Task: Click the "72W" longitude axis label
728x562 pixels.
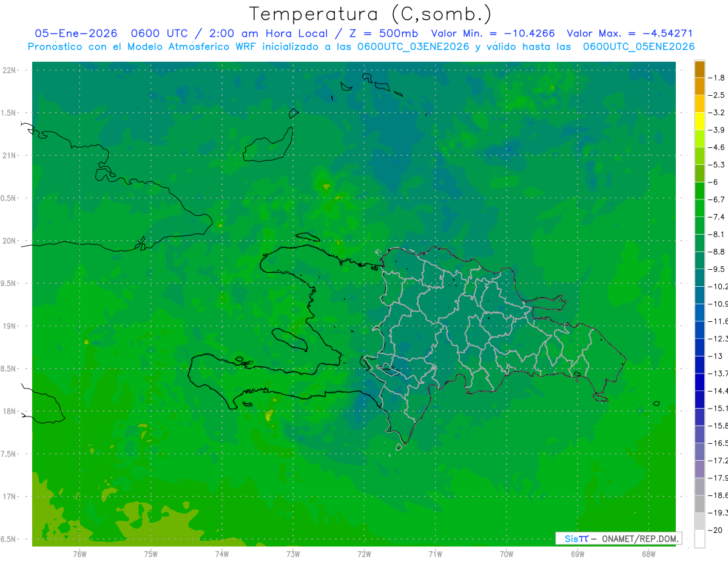Action: (364, 554)
